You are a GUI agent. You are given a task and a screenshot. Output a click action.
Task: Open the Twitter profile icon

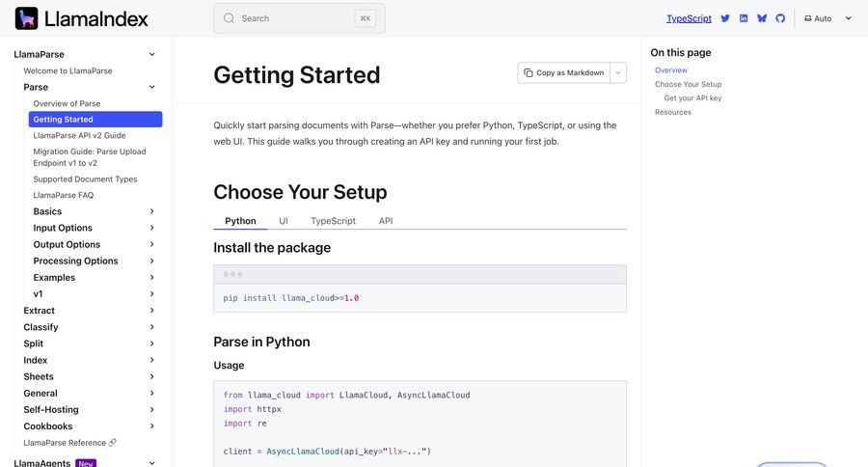725,18
